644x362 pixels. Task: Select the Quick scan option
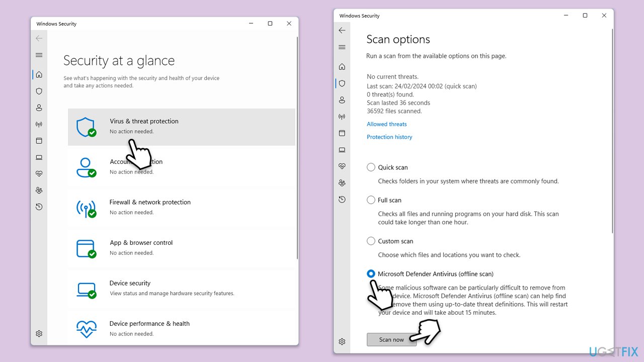371,167
